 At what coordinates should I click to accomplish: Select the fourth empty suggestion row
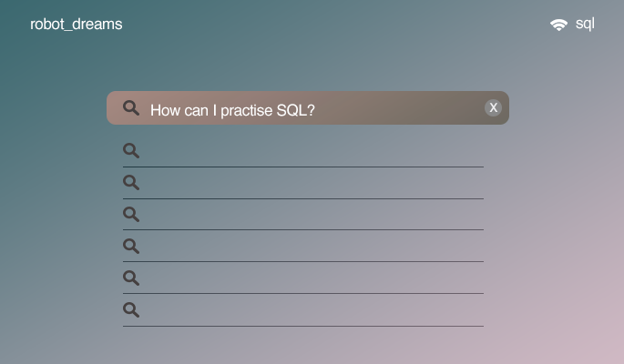(310, 246)
